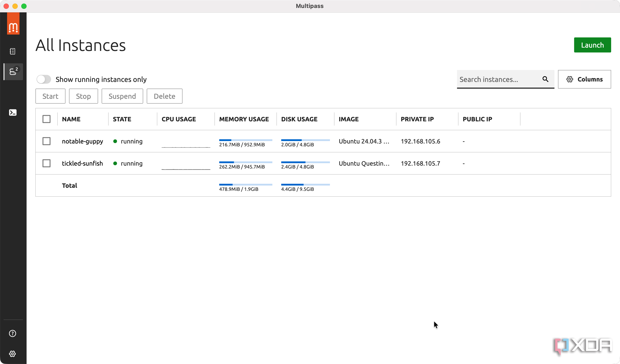
Task: Click tickled-sunfish disk usage bar
Action: (x=306, y=162)
